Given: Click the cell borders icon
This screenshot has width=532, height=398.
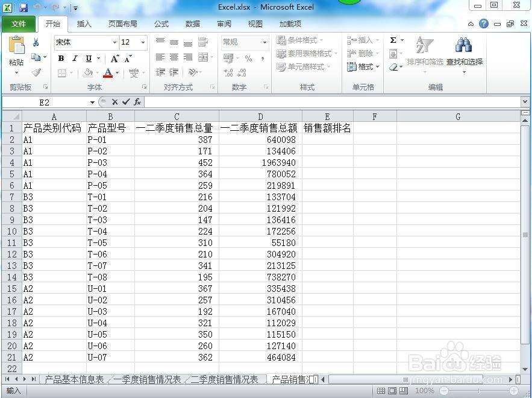Looking at the screenshot, I should [61, 73].
